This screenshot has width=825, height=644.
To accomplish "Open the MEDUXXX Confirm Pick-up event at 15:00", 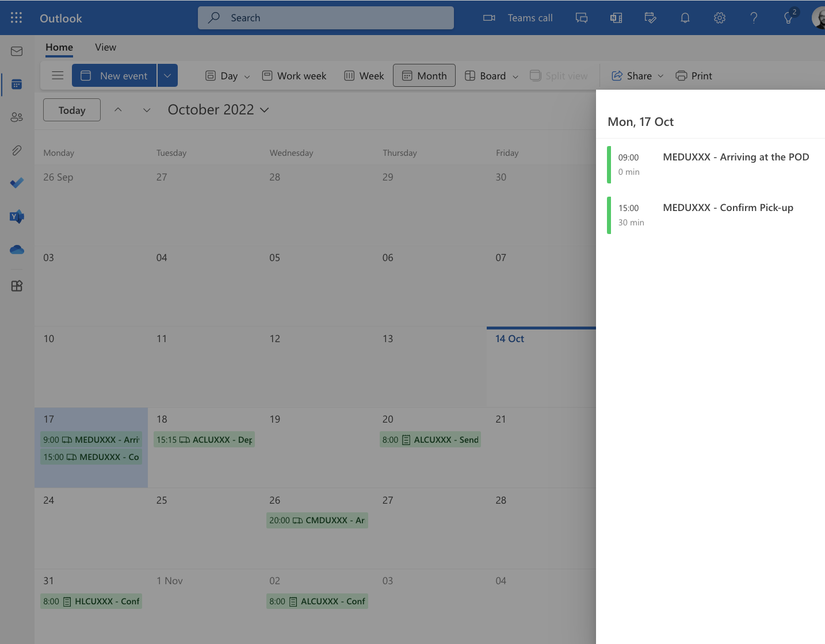I will [x=728, y=214].
